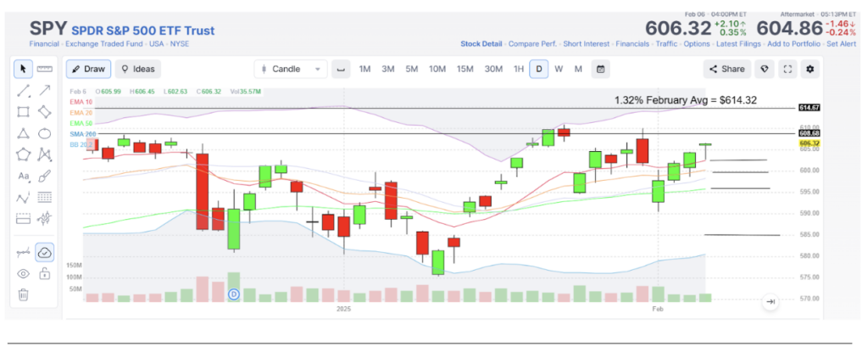Select the D daily timeframe

[x=538, y=70]
